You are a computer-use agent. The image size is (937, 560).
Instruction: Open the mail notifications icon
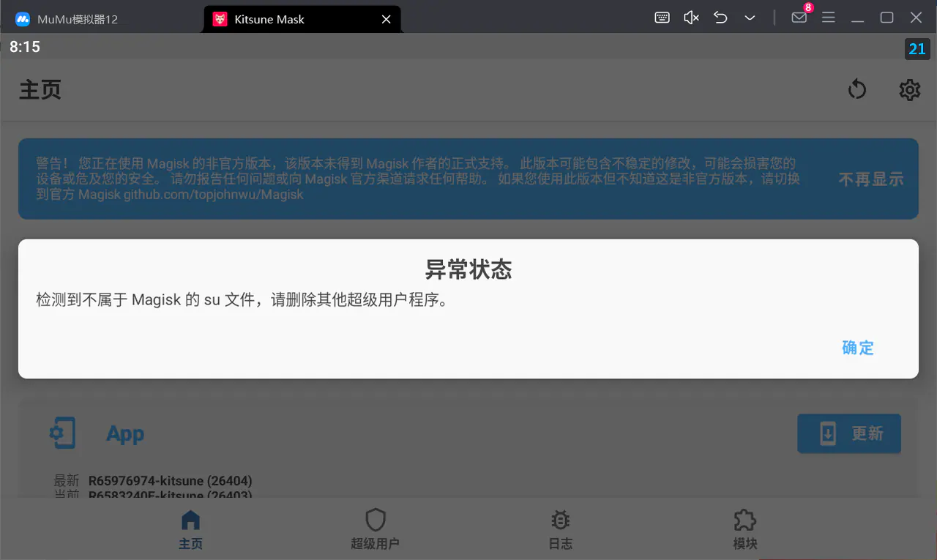coord(799,18)
